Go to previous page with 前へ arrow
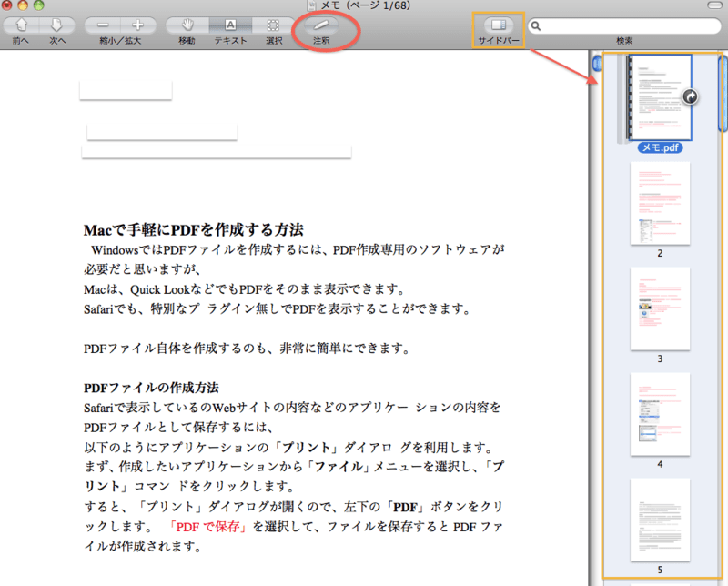This screenshot has height=586, width=728. point(21,25)
